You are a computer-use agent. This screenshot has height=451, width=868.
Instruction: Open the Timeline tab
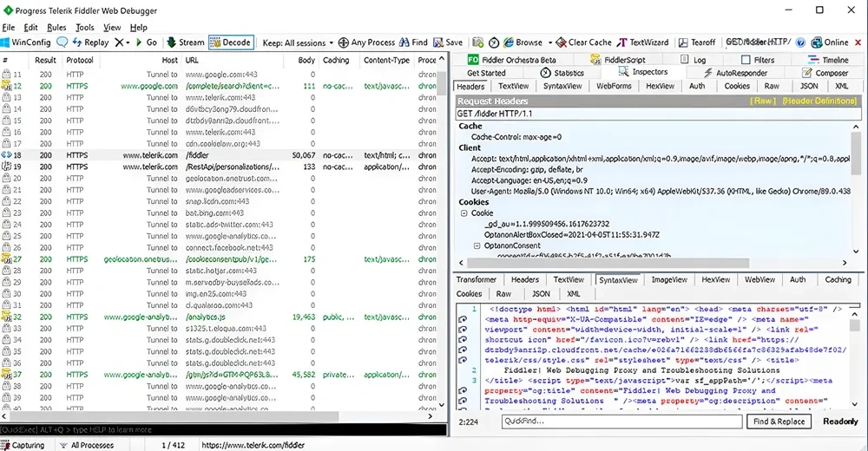click(x=827, y=59)
